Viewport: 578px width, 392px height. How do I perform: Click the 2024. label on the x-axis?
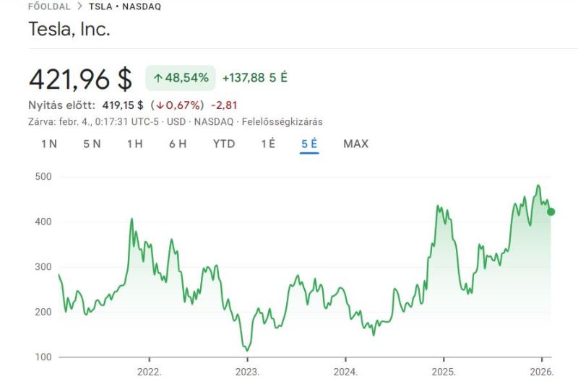point(345,373)
